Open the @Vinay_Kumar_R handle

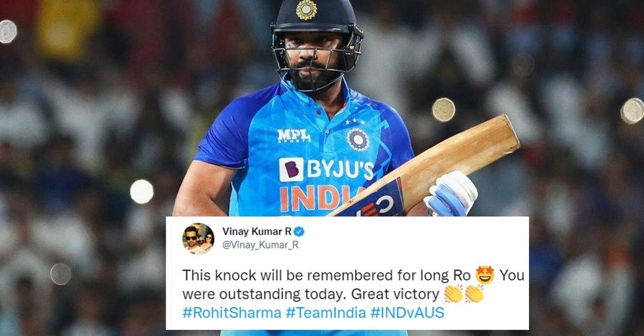260,245
